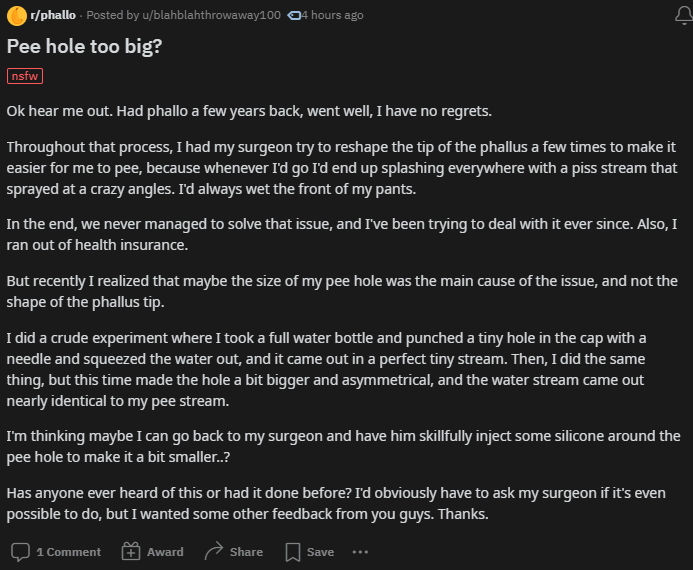Click the post title "Pee hole too big?"
This screenshot has height=570, width=693.
point(84,46)
